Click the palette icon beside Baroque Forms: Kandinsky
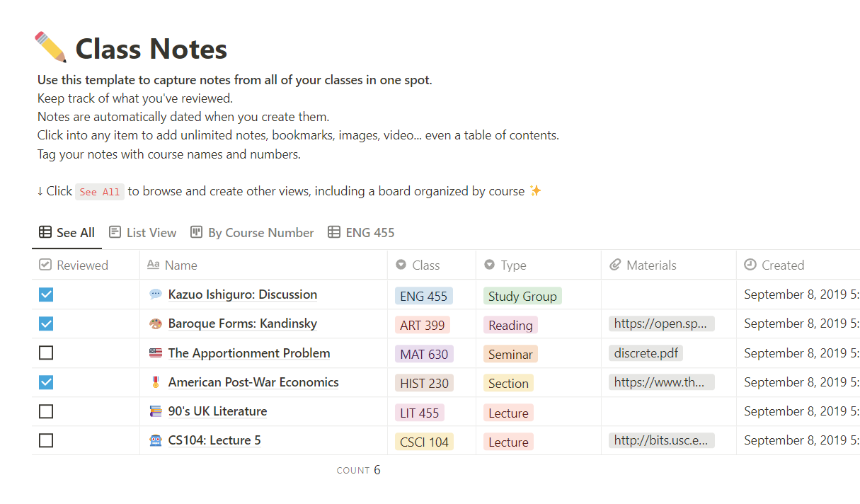The width and height of the screenshot is (860, 504). [156, 323]
